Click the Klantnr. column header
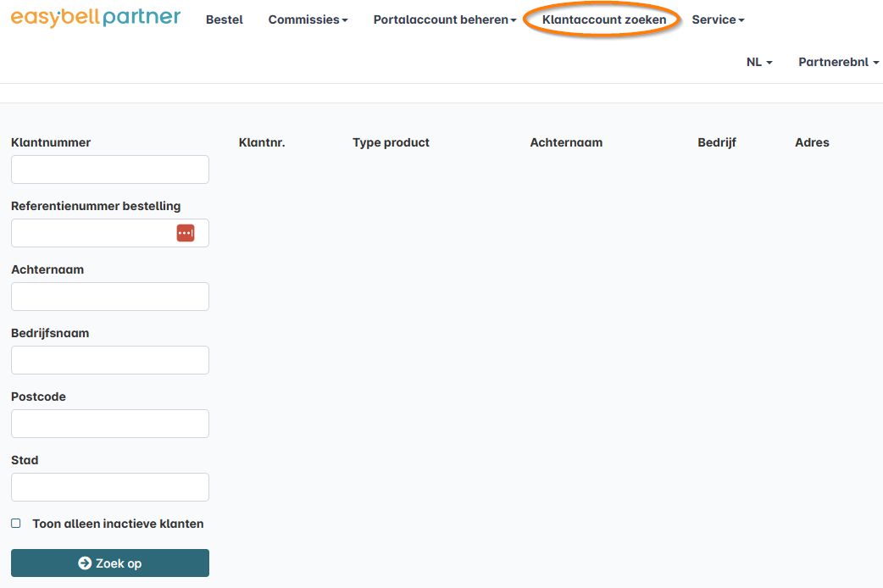Screen dimensions: 883x588 [262, 142]
